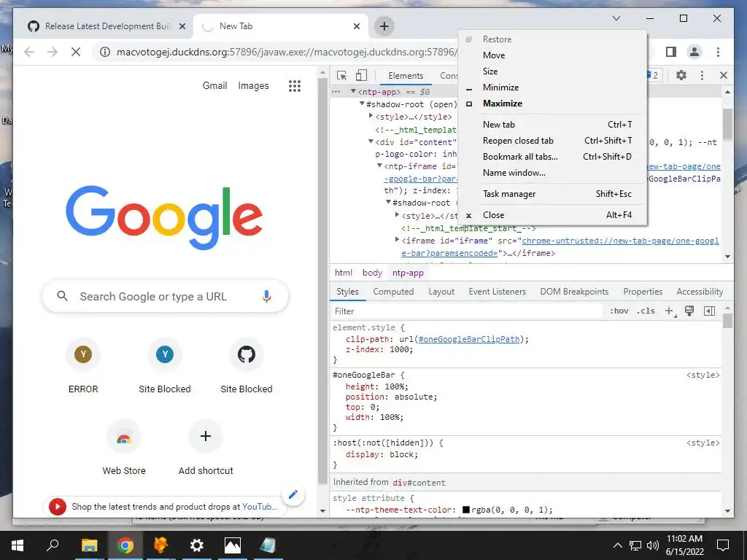Viewport: 747px width, 560px height.
Task: Open the Web Store shortcut
Action: [124, 448]
